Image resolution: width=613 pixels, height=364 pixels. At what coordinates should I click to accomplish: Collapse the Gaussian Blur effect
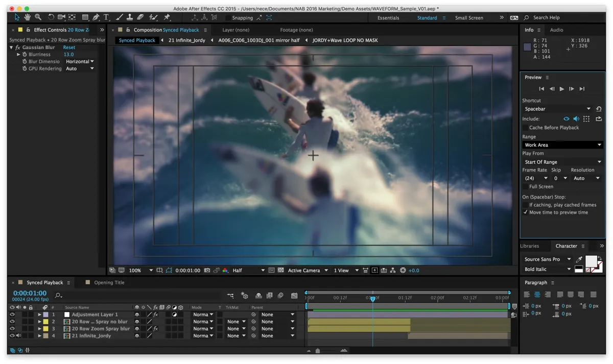(11, 47)
